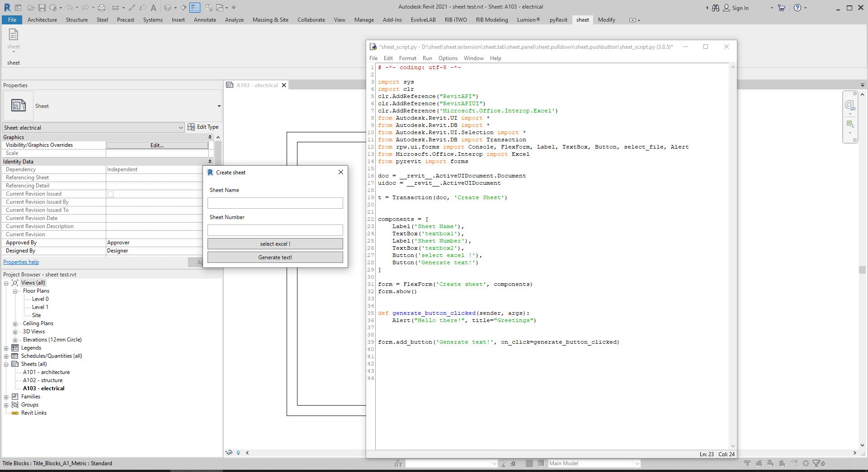Viewport: 868px width, 472px height.
Task: Toggle the Thin Lines icon
Action: (195, 8)
